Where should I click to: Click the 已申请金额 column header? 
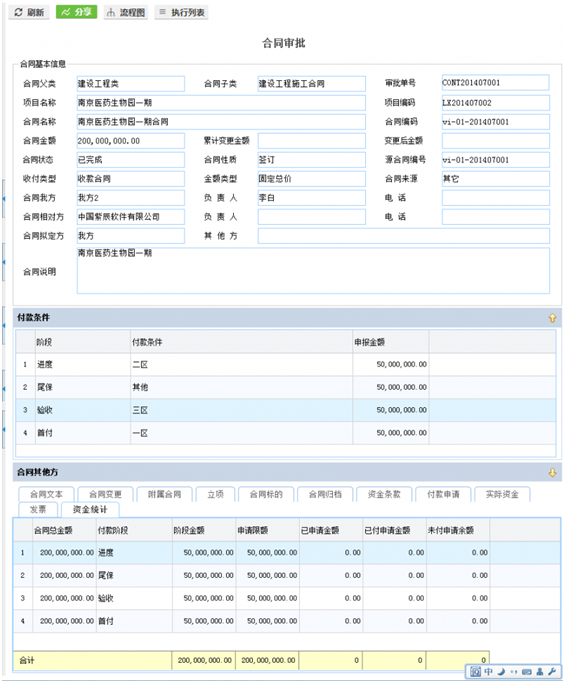pyautogui.click(x=331, y=530)
